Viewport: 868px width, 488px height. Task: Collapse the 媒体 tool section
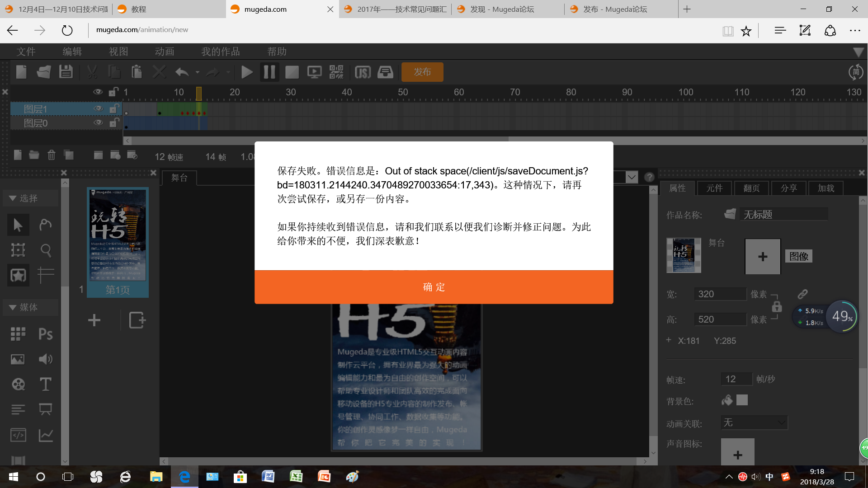pyautogui.click(x=13, y=307)
